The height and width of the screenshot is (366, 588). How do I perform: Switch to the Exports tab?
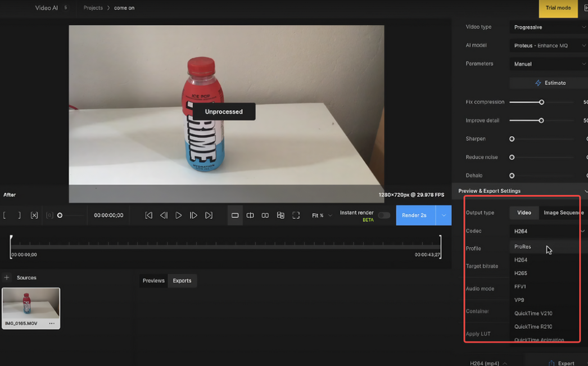[x=182, y=281]
